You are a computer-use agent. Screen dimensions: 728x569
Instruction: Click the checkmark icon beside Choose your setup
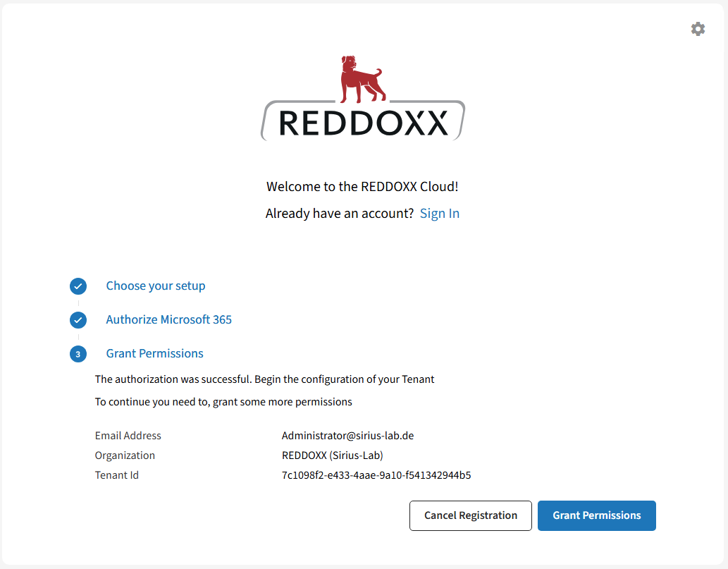(x=78, y=286)
